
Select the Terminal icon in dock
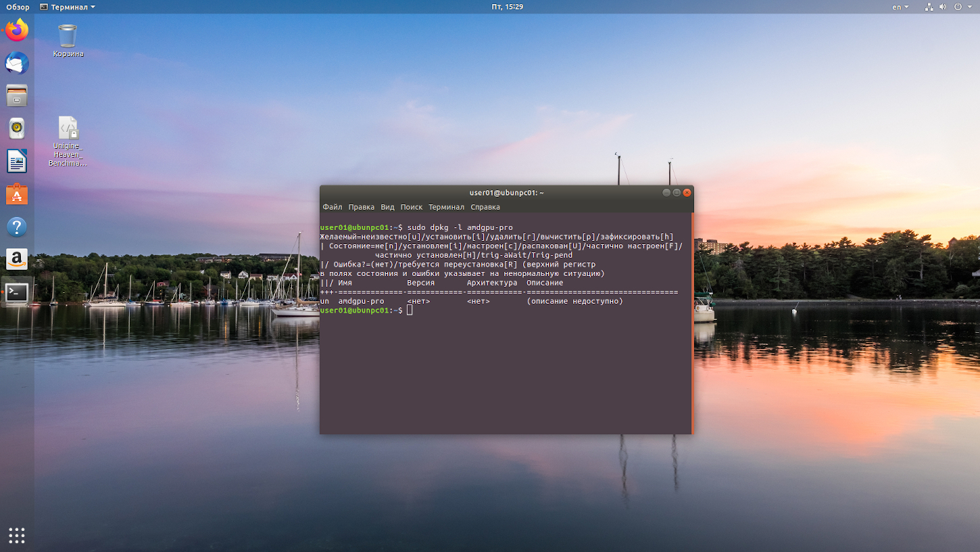coord(17,292)
